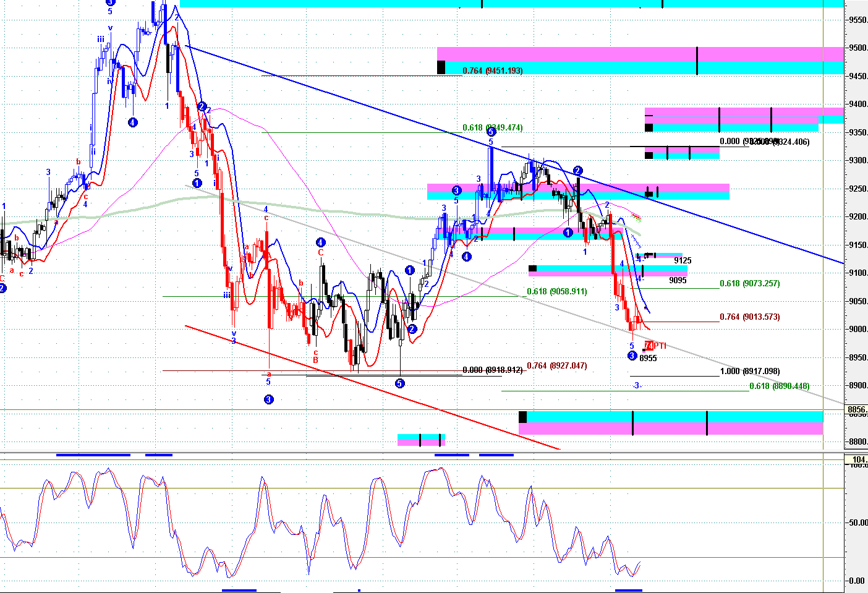Click the 0.618 (9349.474) Fibonacci label

[x=492, y=127]
